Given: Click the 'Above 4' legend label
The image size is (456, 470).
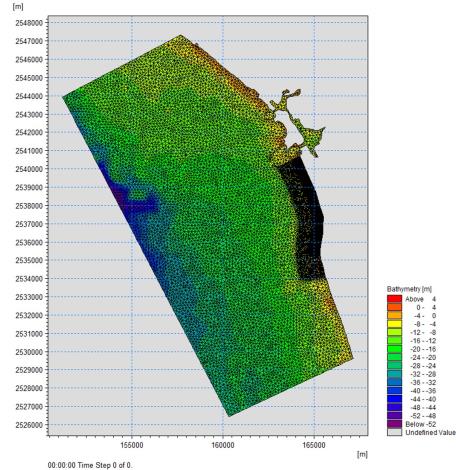Looking at the screenshot, I should click(420, 299).
